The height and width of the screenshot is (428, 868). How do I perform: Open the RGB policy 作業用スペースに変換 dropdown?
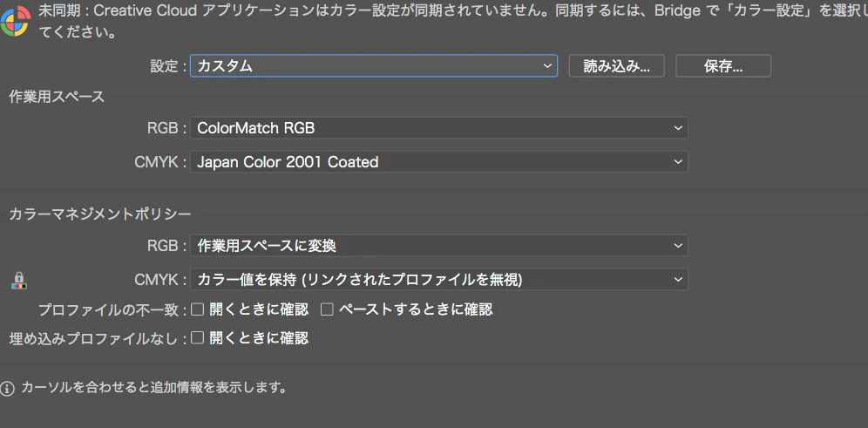coord(439,246)
